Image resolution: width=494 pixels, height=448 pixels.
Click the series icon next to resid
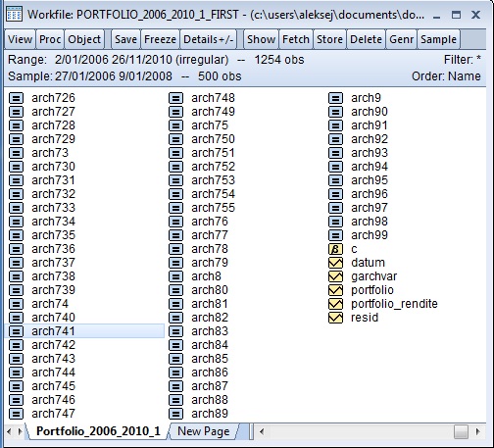(x=335, y=318)
